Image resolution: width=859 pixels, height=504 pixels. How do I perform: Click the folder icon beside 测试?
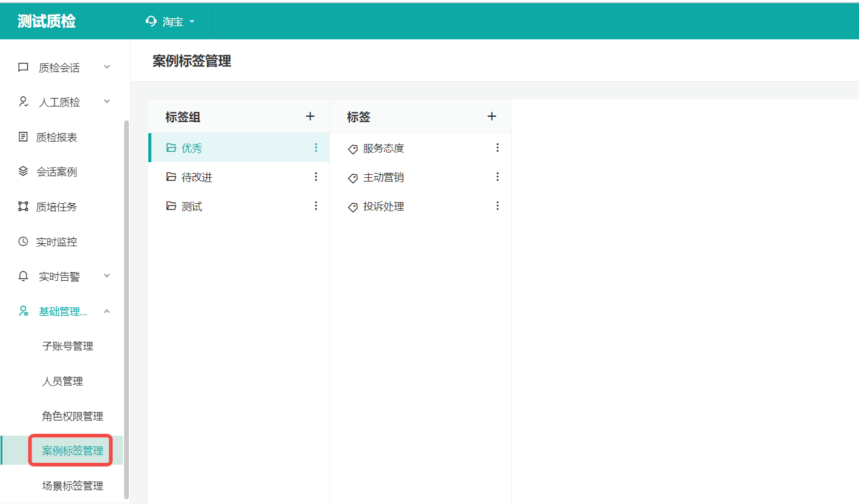click(x=171, y=206)
